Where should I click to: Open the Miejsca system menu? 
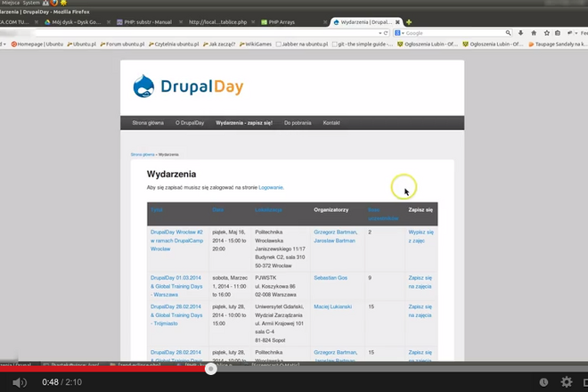pyautogui.click(x=12, y=3)
